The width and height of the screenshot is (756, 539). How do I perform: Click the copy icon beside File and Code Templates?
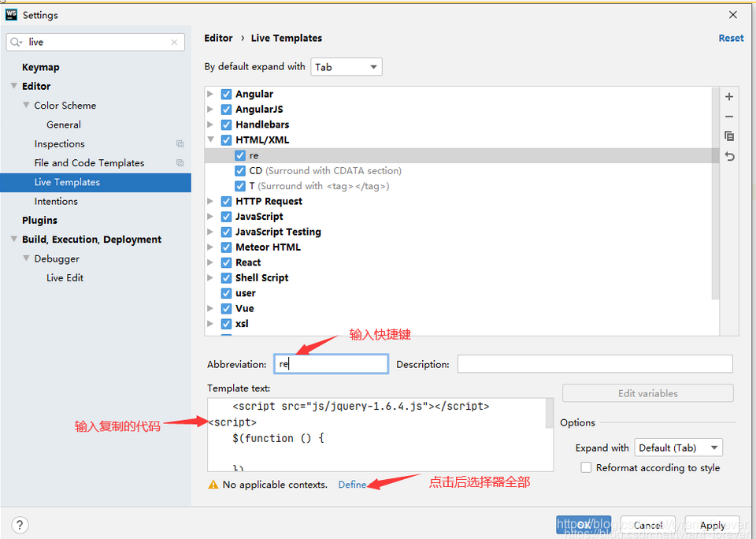pos(180,163)
